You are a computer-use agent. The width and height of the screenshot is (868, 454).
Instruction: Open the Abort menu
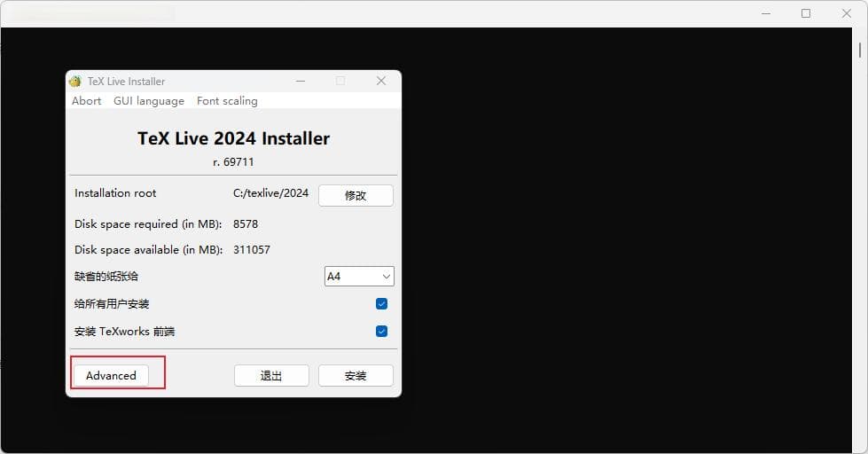pyautogui.click(x=86, y=101)
